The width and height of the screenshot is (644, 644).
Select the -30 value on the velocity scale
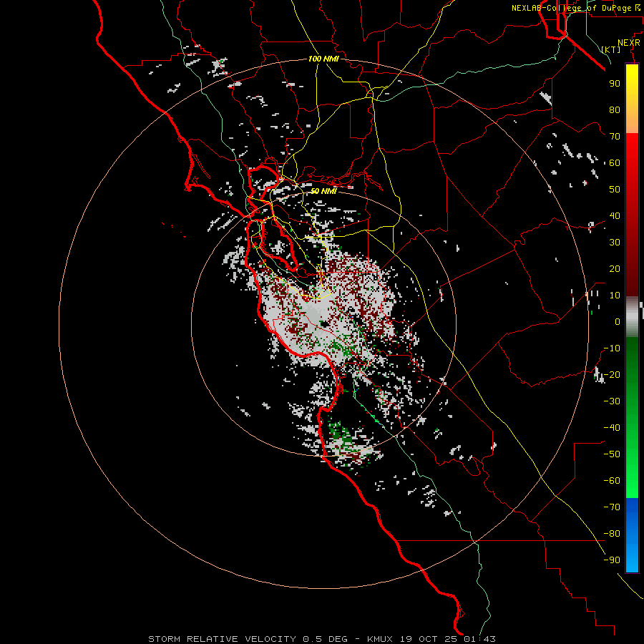[x=612, y=401]
